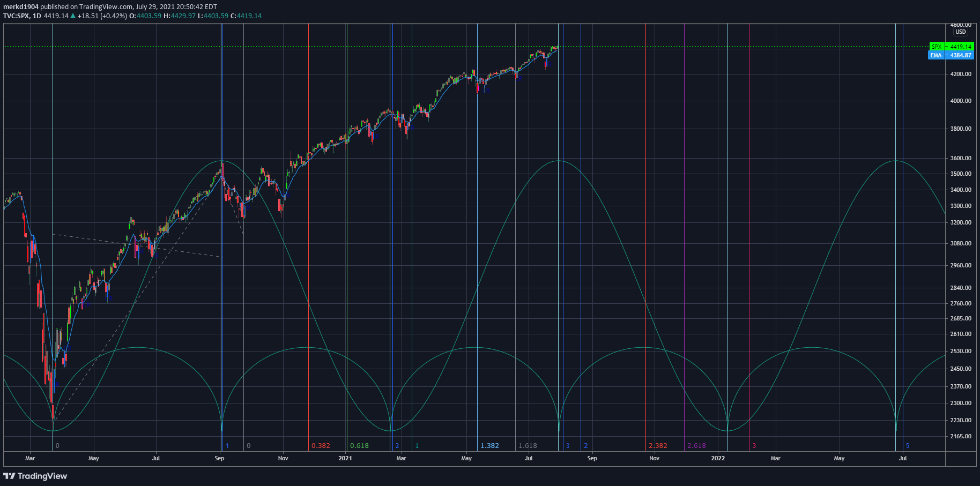The width and height of the screenshot is (980, 486).
Task: Select the blue EMA 4384.87 price tag
Action: 951,55
